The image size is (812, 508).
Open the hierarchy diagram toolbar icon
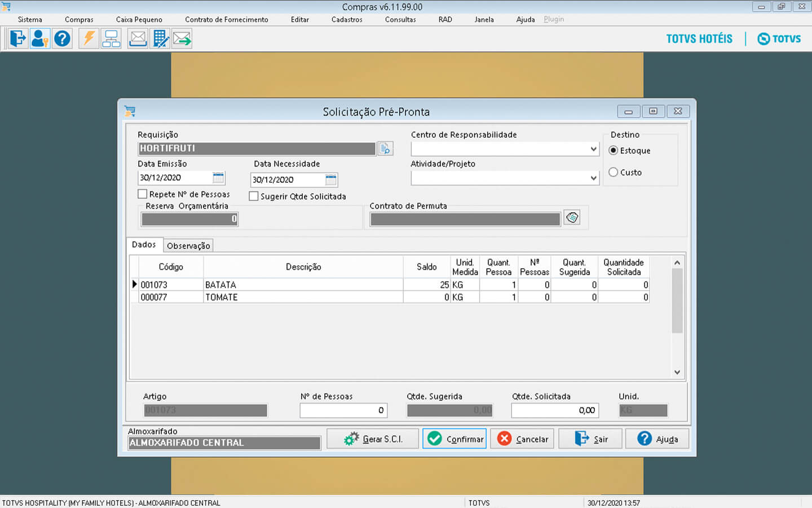tap(111, 38)
